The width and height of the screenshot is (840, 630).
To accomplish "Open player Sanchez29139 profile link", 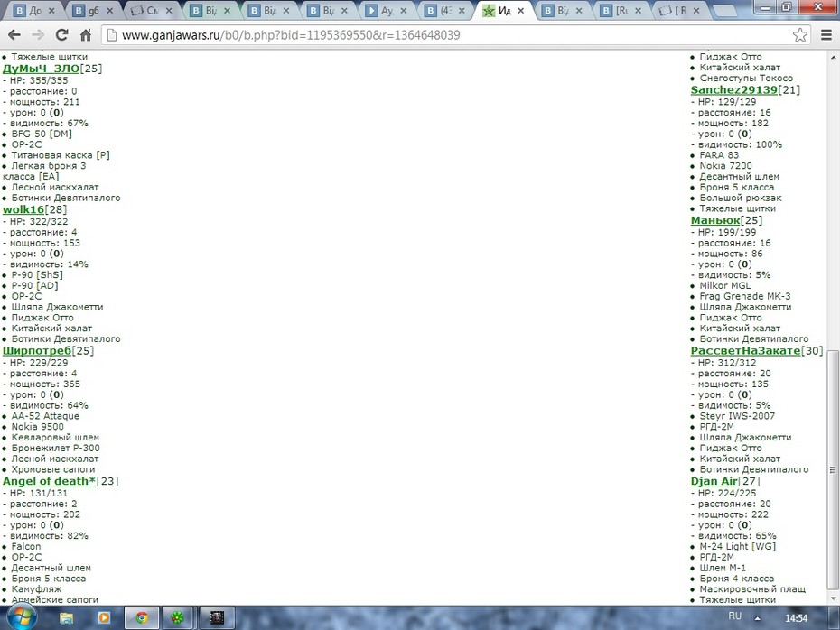I will [734, 90].
